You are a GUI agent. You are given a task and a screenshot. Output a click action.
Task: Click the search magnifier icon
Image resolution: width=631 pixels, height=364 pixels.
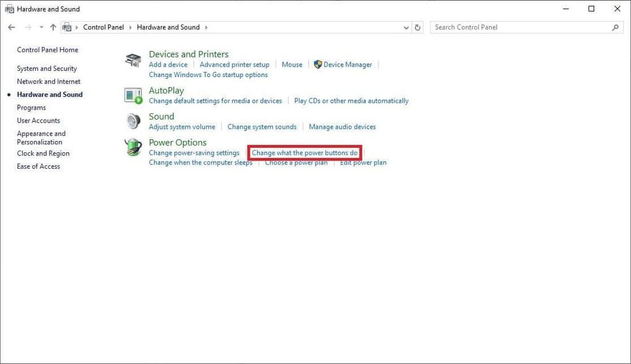click(615, 27)
